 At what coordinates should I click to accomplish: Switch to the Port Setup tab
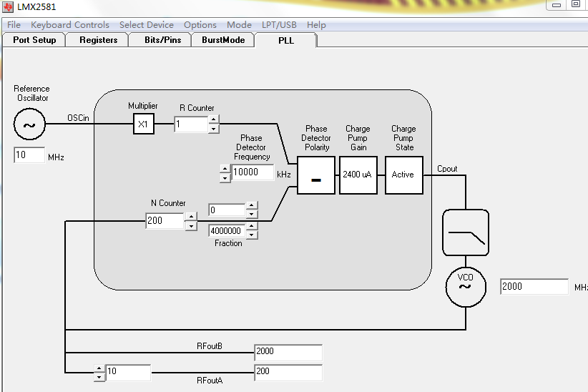[x=34, y=40]
